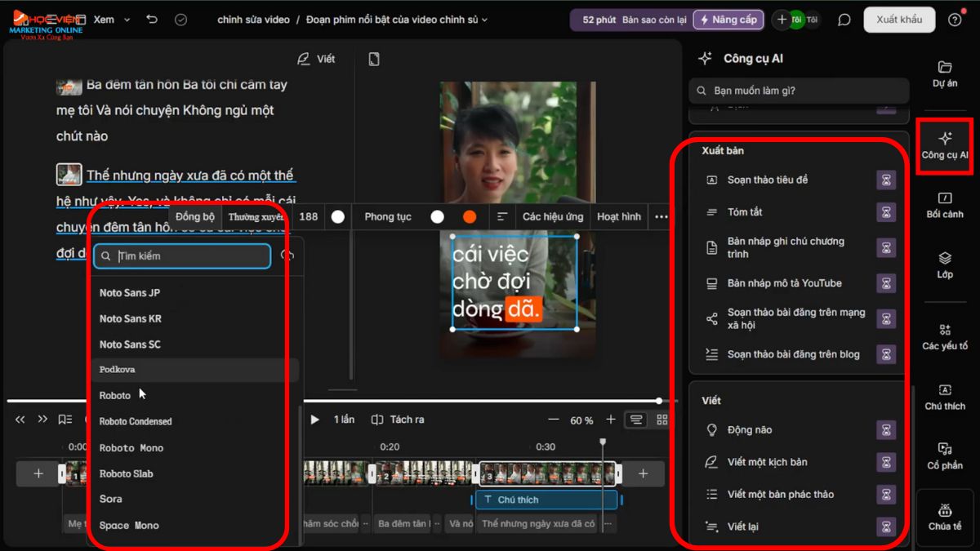Open the Chúa tể sidebar panel

[x=945, y=517]
